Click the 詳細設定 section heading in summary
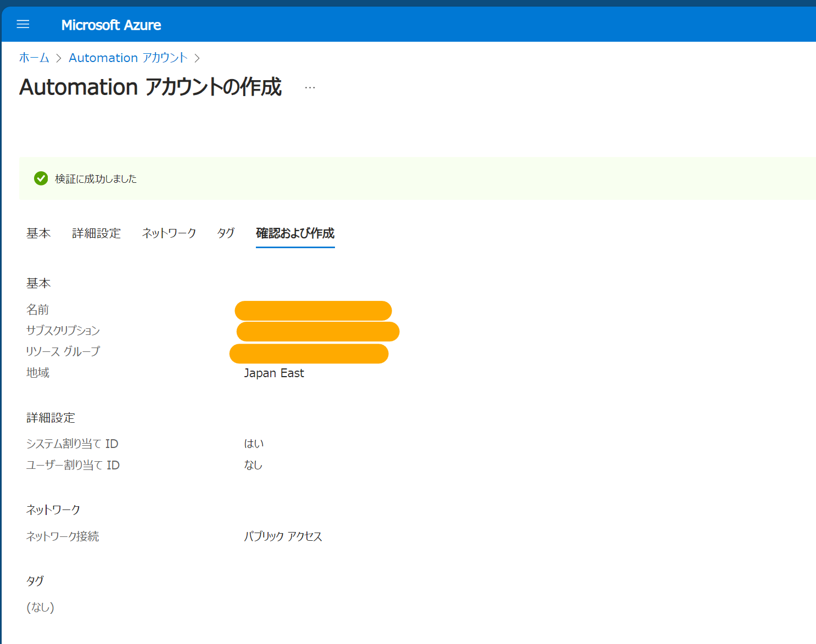The width and height of the screenshot is (816, 644). point(51,418)
